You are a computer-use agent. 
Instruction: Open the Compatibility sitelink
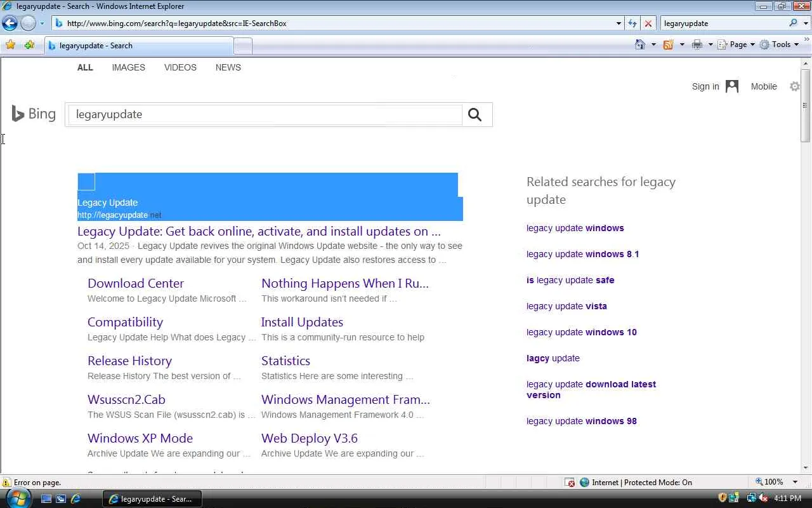[125, 322]
